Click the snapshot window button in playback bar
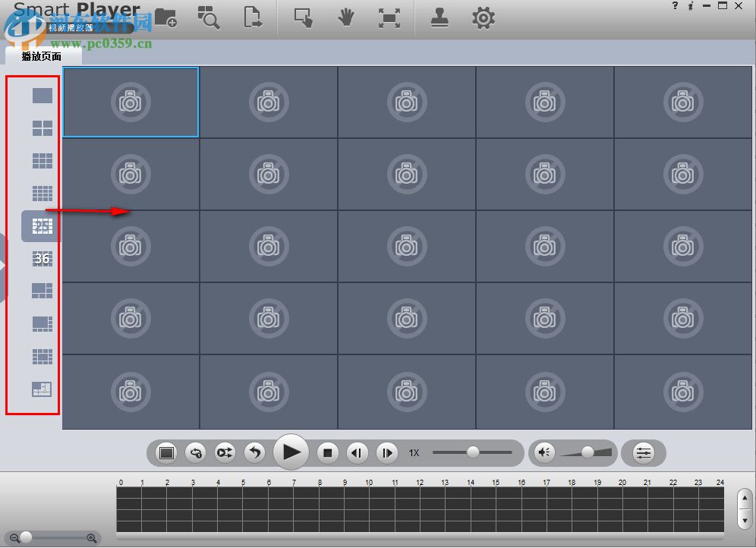The height and width of the screenshot is (548, 756). click(167, 453)
